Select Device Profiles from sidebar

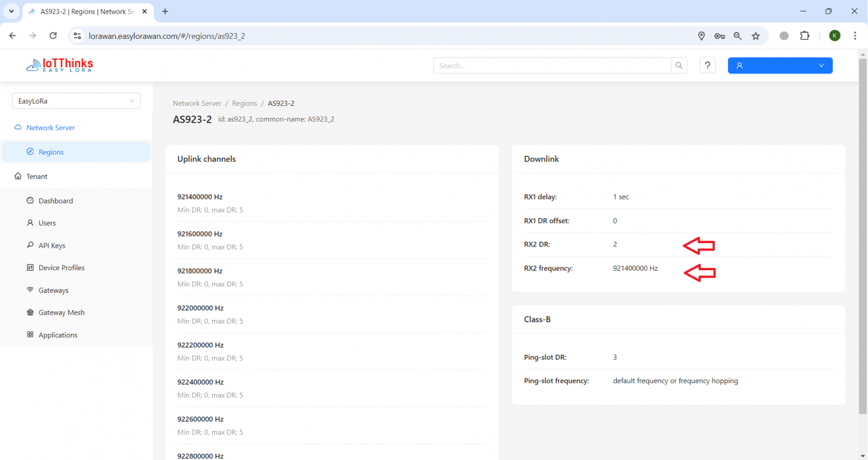[x=61, y=267]
